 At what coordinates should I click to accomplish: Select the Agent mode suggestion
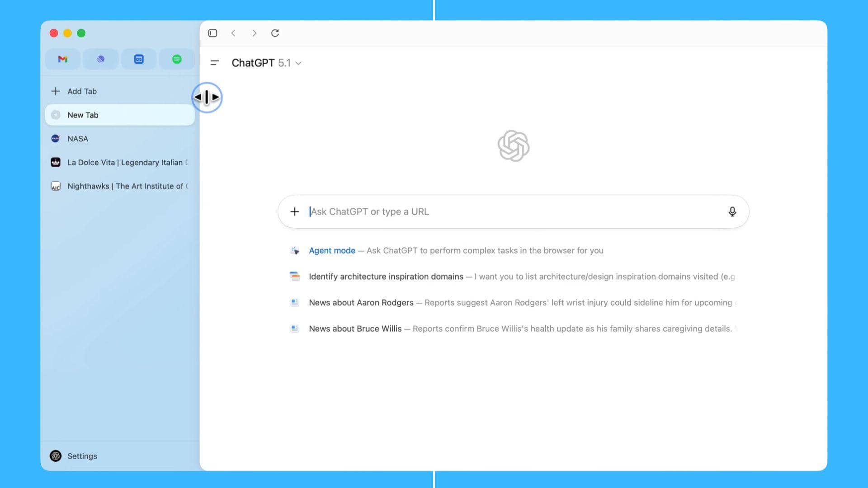coord(332,250)
